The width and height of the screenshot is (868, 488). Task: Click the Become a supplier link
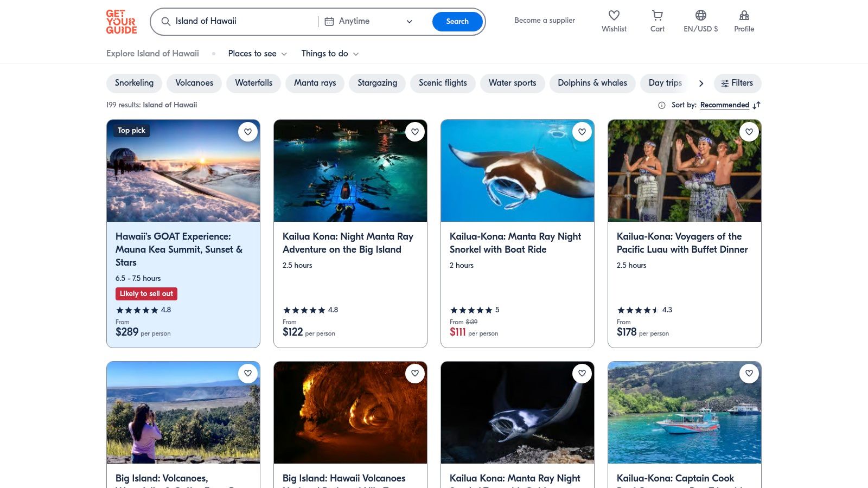[x=544, y=21]
